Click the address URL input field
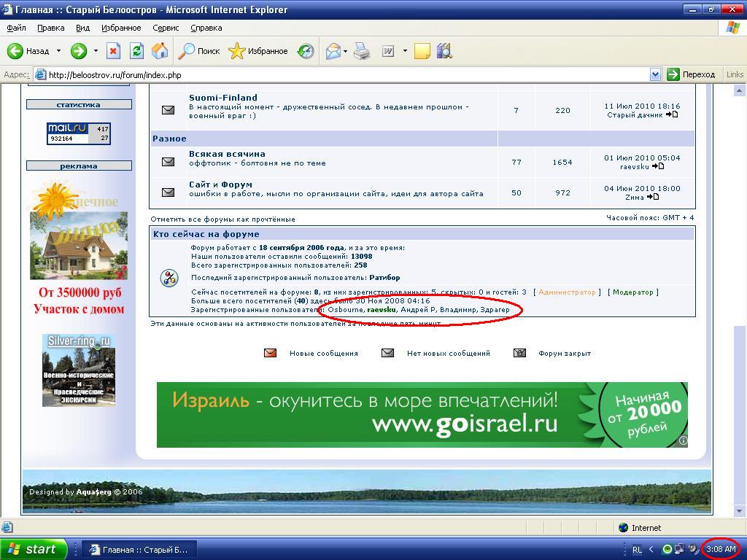The image size is (747, 560). (x=343, y=74)
